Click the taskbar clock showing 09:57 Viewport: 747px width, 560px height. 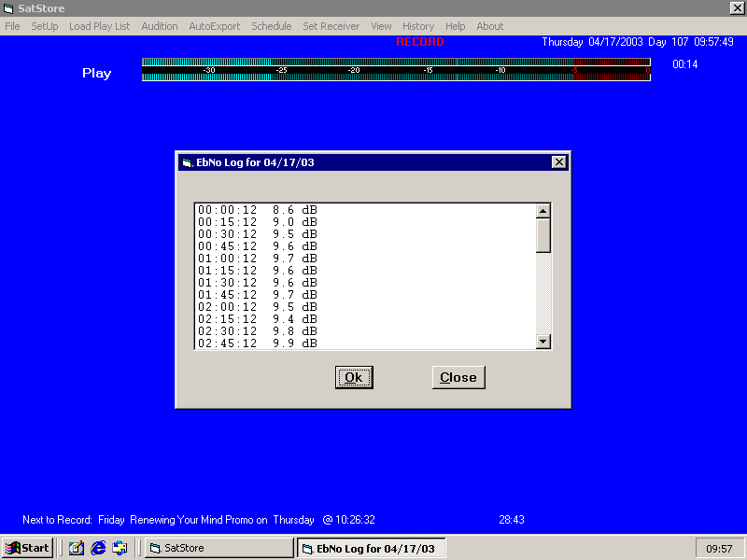[719, 549]
